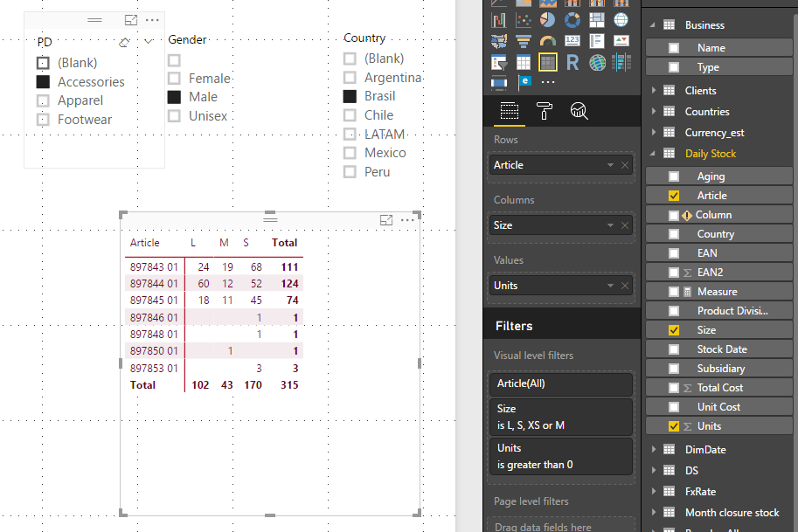Check Footwear in the PD slicer
This screenshot has width=798, height=532.
coord(43,120)
